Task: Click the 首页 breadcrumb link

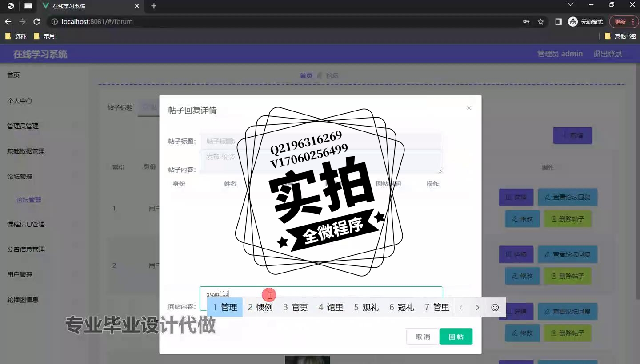Action: point(306,76)
